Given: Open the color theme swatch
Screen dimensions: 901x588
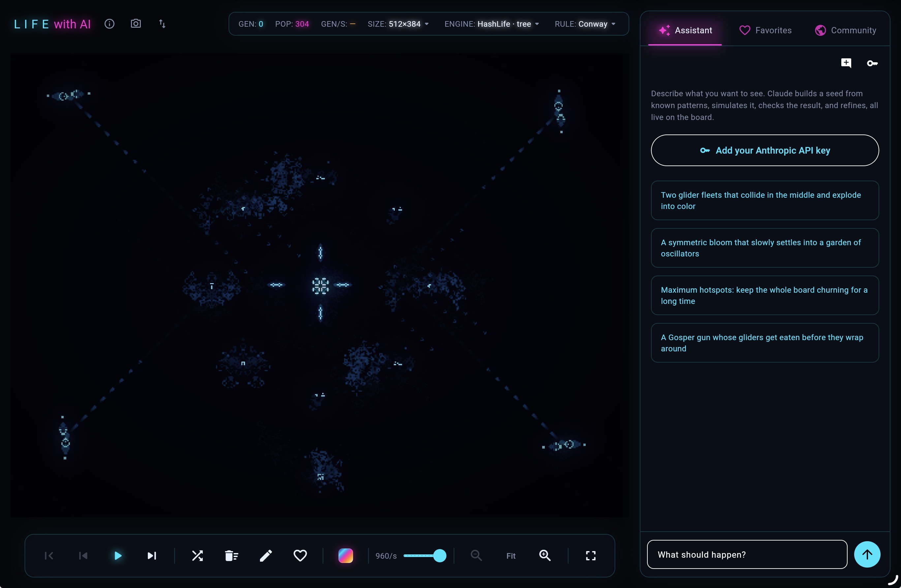Looking at the screenshot, I should point(346,555).
